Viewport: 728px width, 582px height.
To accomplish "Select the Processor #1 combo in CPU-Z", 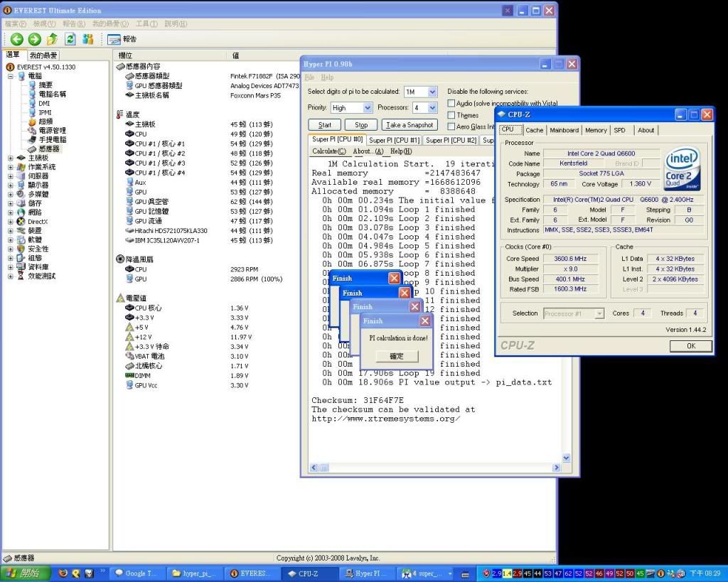I will 573,313.
